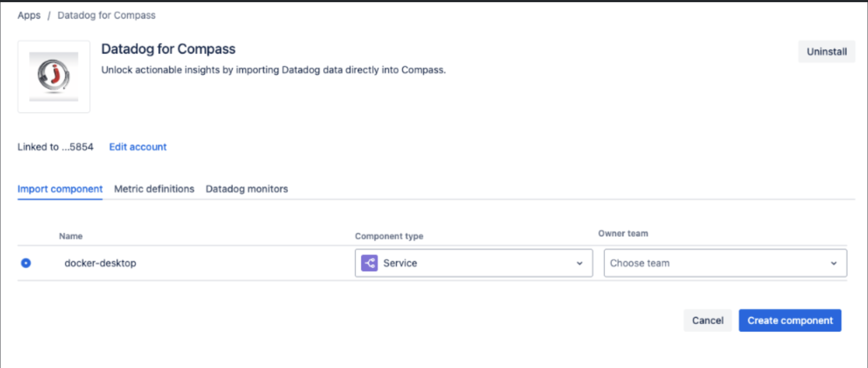The width and height of the screenshot is (868, 368).
Task: Click the Datadog for Compass breadcrumb
Action: [107, 15]
